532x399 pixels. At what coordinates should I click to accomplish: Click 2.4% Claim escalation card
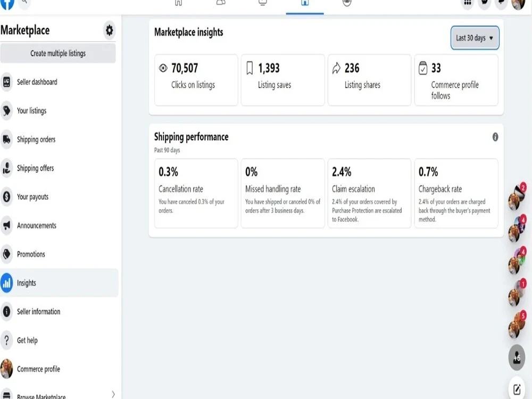370,194
